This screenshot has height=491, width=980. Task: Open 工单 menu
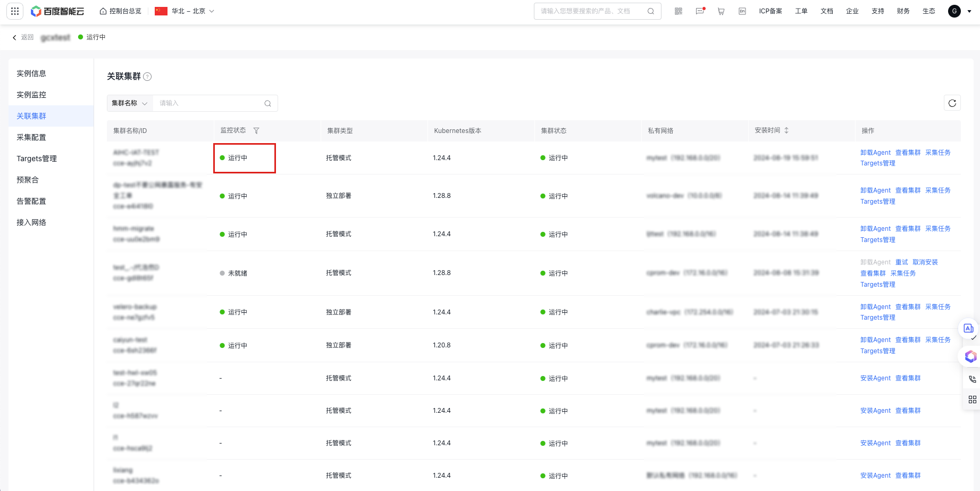[x=801, y=11]
